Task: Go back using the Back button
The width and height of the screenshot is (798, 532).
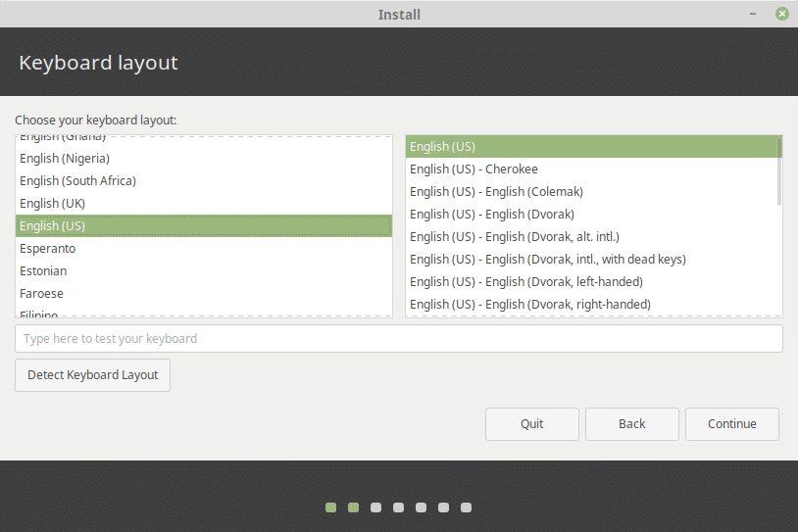Action: (x=631, y=423)
